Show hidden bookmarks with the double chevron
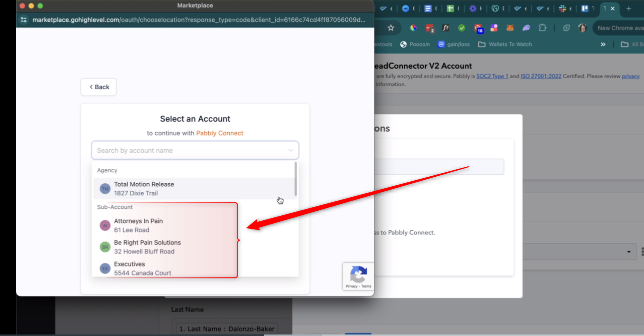 603,44
